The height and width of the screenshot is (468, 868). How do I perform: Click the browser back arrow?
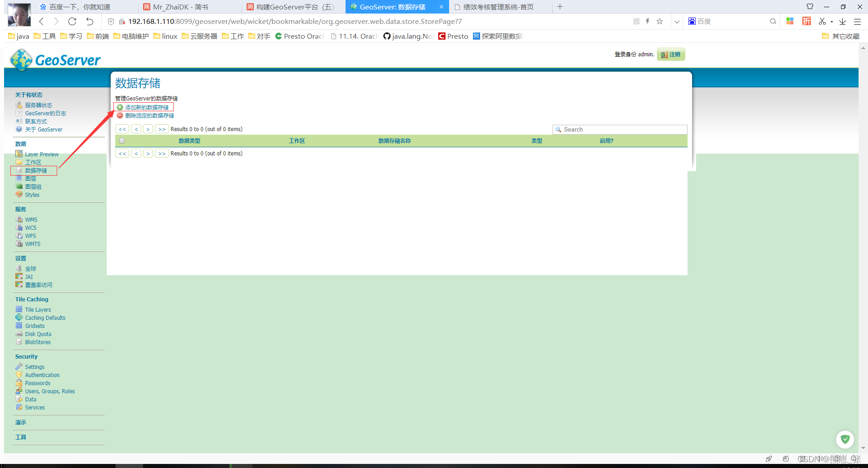pos(41,21)
